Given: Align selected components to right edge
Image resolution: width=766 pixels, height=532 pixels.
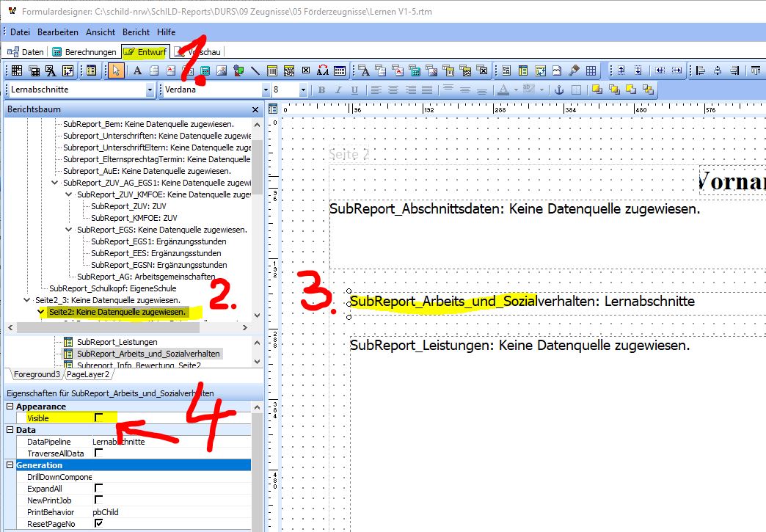Looking at the screenshot, I should coord(734,70).
